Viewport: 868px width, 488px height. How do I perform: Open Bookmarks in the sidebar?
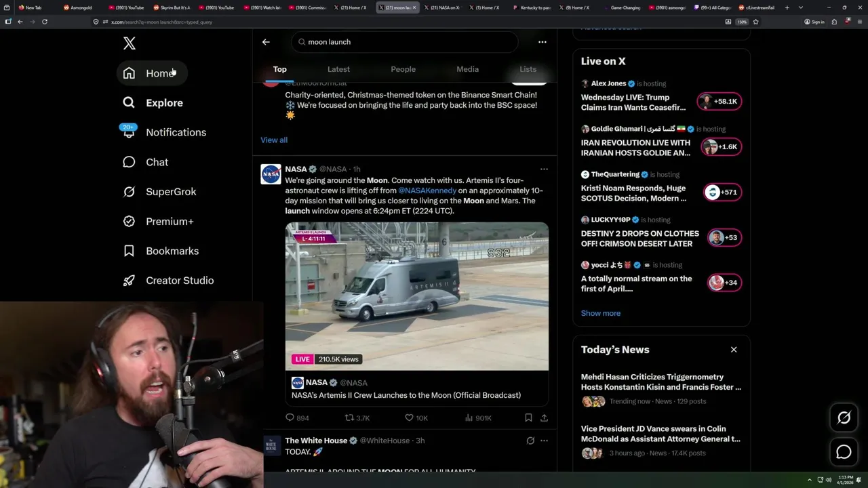(x=161, y=251)
